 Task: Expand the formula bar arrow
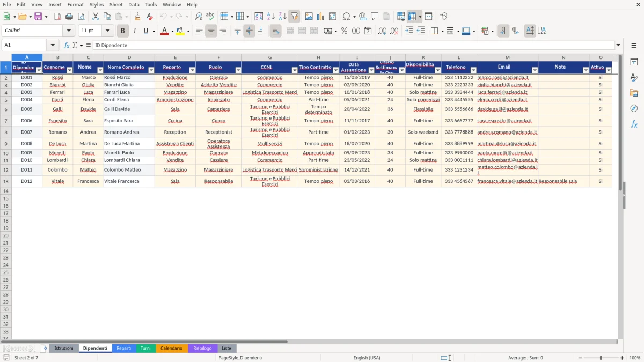(x=618, y=45)
